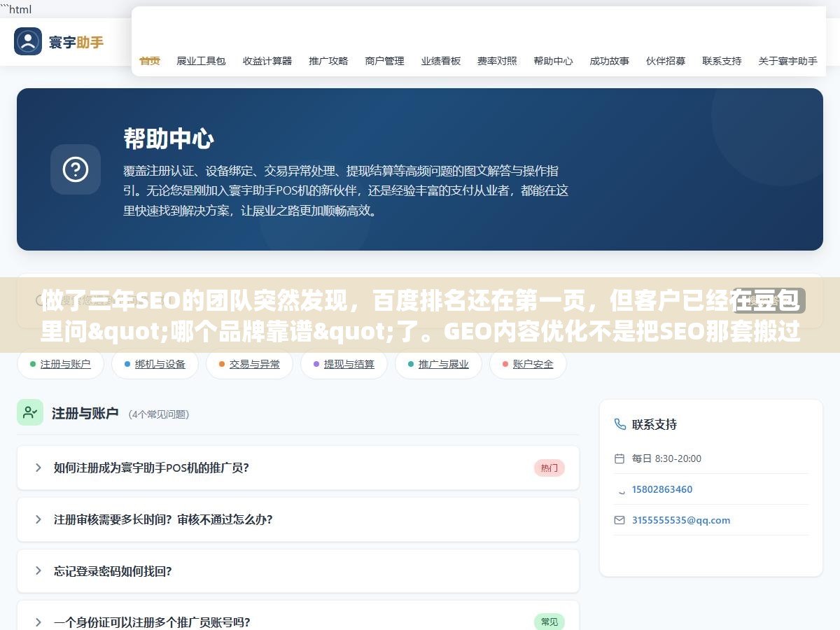Click the 每日 8:30-20:00 hours text

pos(666,458)
